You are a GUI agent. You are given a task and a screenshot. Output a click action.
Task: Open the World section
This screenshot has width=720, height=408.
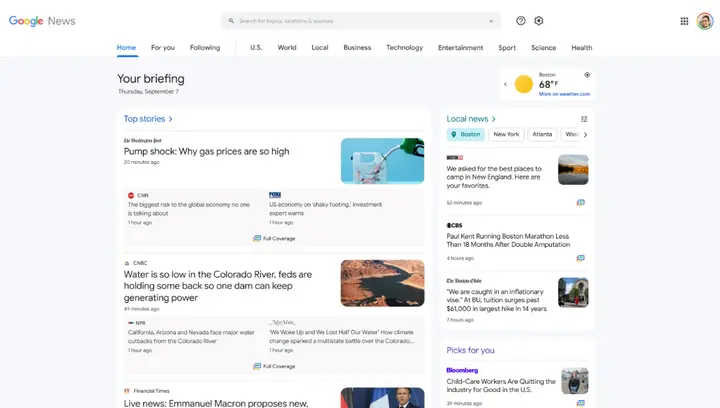[287, 48]
